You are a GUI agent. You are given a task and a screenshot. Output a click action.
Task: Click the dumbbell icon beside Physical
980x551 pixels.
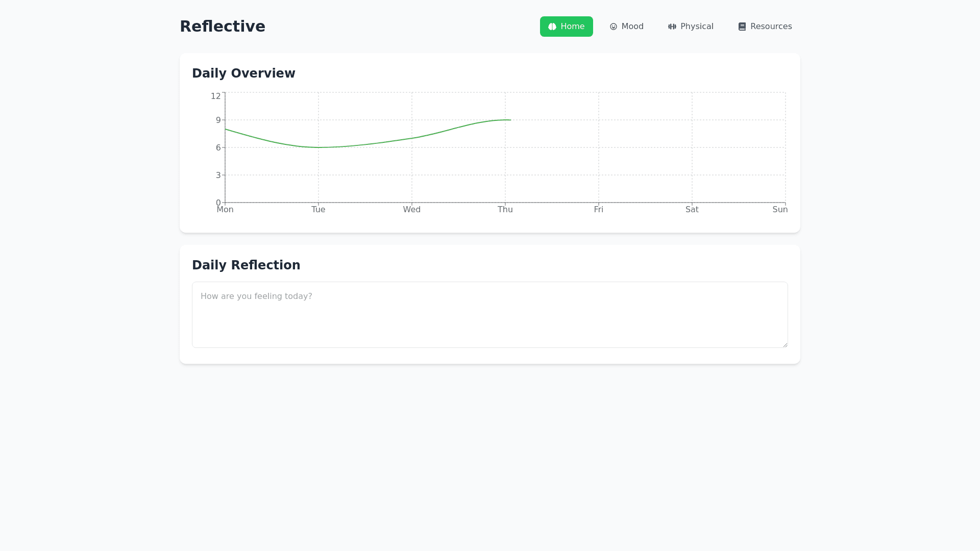(x=672, y=27)
